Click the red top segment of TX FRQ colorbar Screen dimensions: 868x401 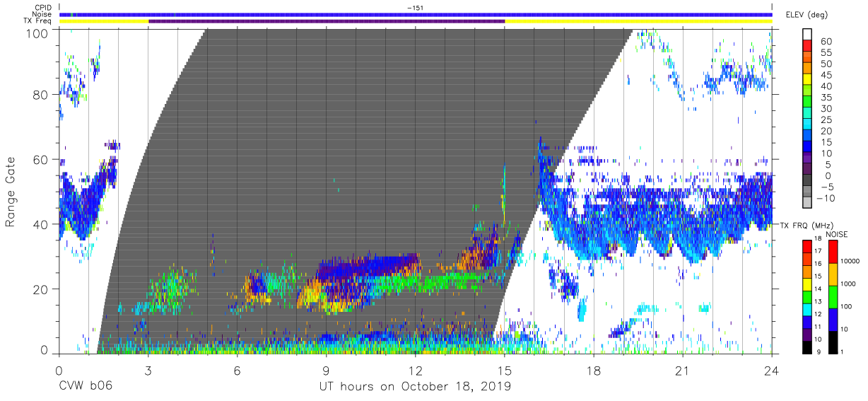point(808,247)
